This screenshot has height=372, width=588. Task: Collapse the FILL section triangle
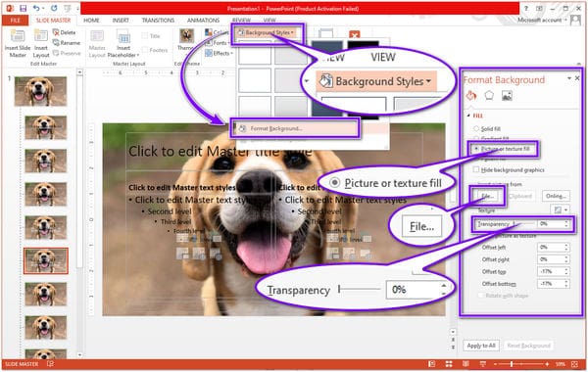[468, 116]
